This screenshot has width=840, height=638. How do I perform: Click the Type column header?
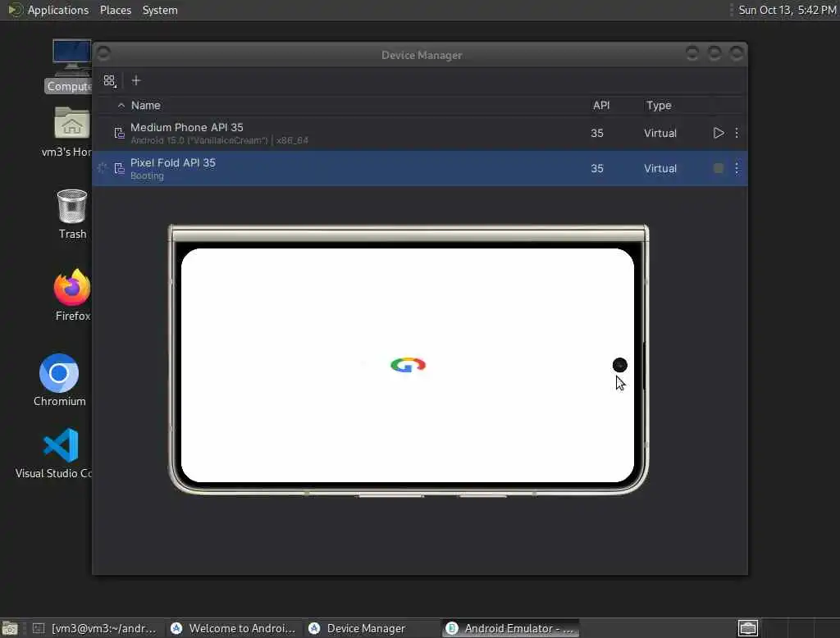(x=659, y=106)
